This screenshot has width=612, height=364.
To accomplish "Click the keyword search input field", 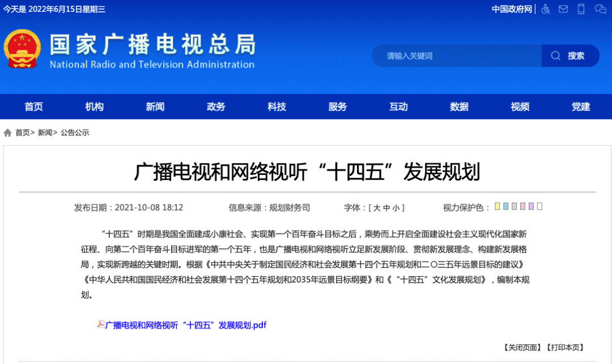I will (x=453, y=55).
